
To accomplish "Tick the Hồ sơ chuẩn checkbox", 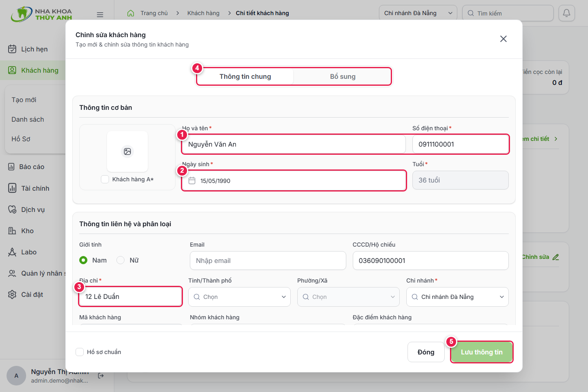I will 80,352.
